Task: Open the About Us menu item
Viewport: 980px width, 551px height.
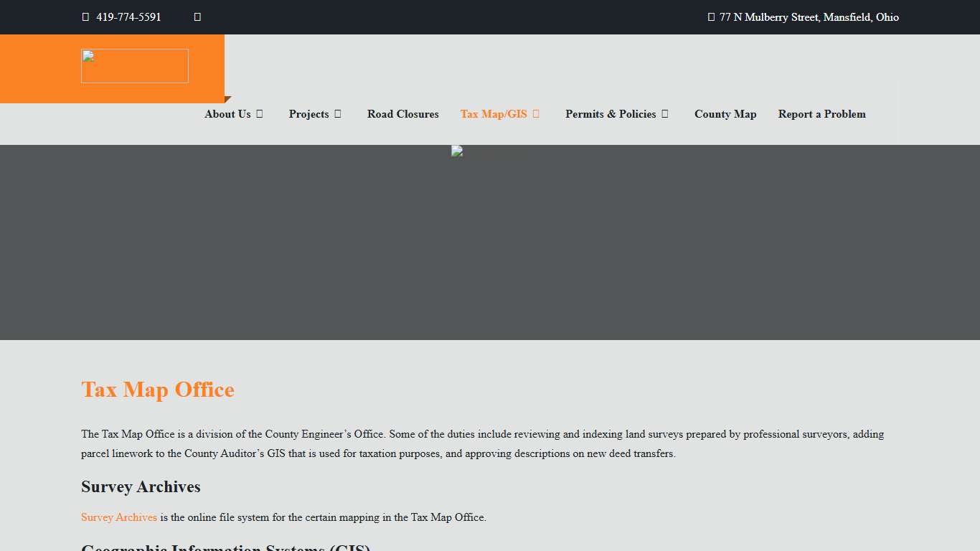Action: point(227,114)
